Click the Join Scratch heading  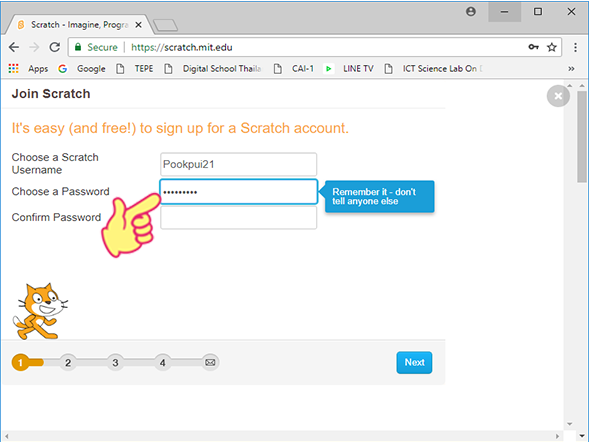51,94
